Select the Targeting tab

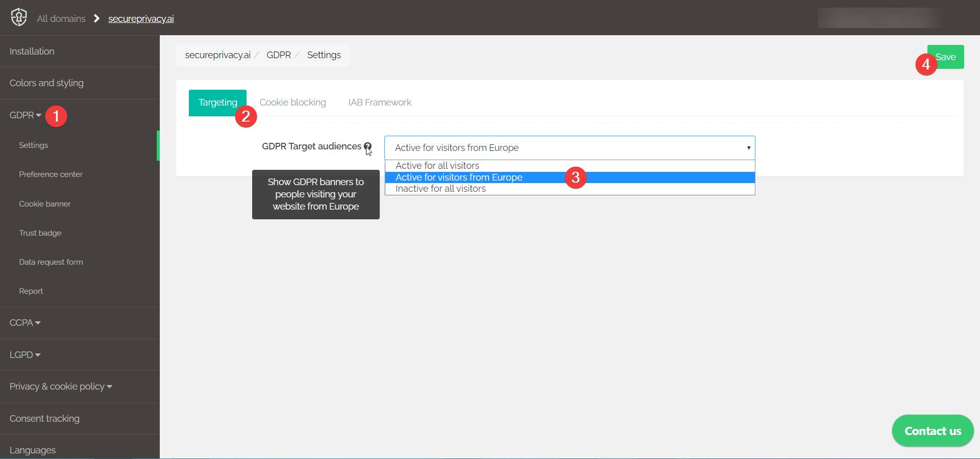(x=217, y=102)
